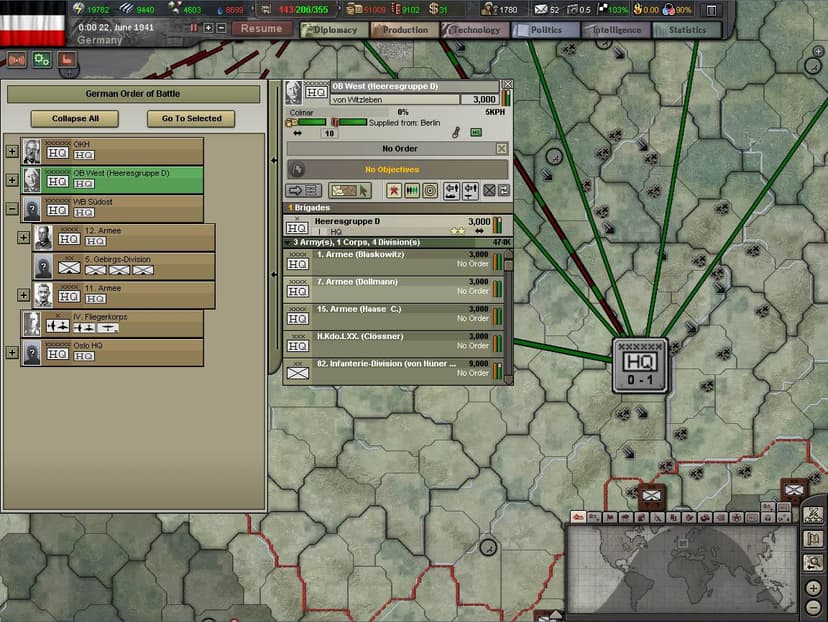Click the German flag in top-left corner

tap(32, 24)
